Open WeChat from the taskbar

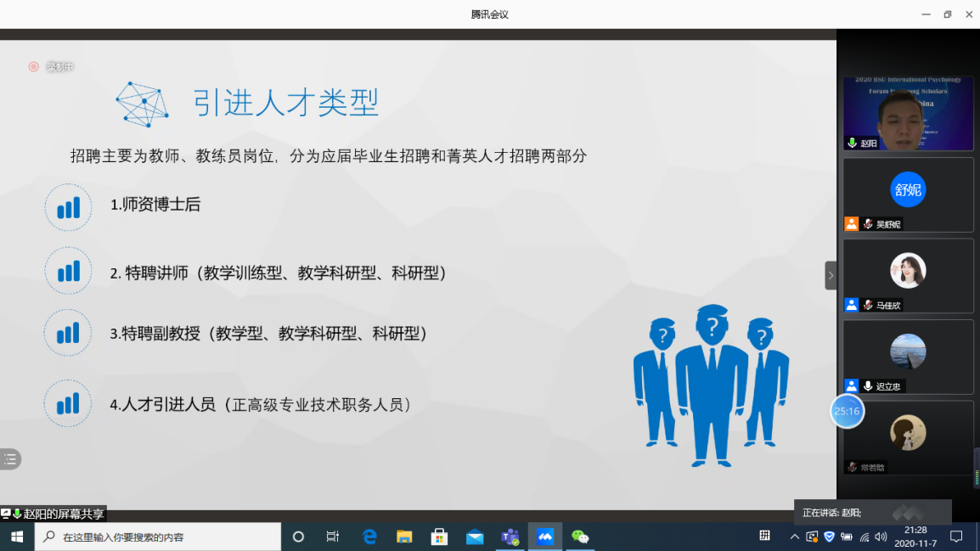pos(580,537)
